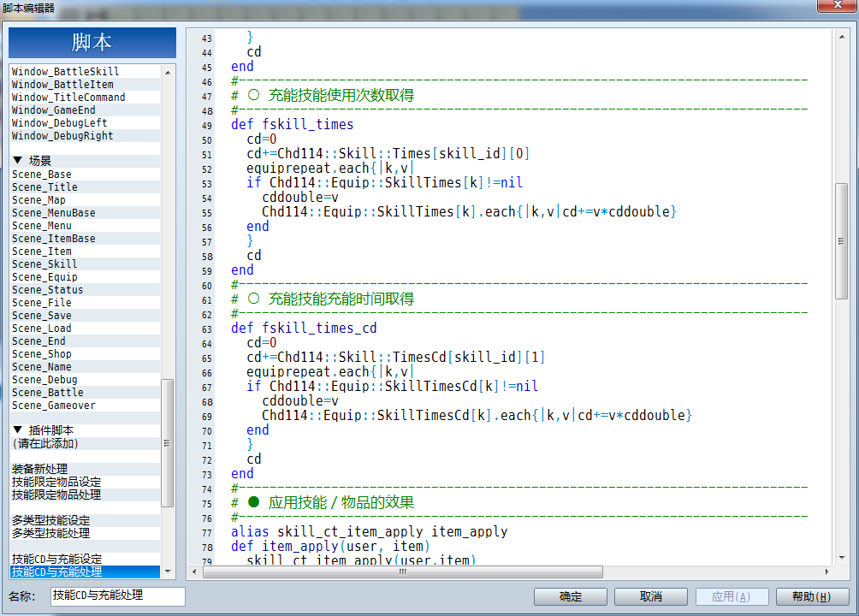
Task: Select the Window_BattleSkill script
Action: pyautogui.click(x=85, y=71)
